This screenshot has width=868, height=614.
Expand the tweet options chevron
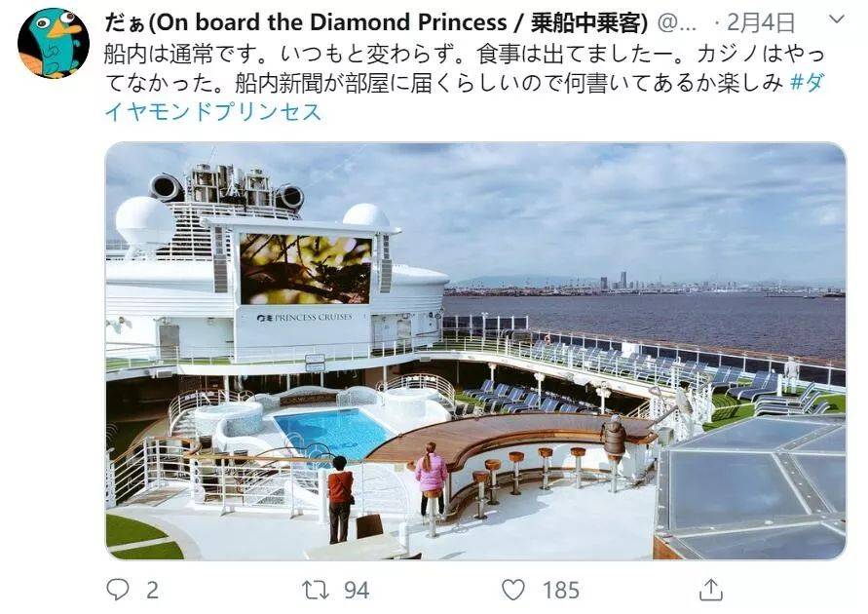tap(837, 19)
